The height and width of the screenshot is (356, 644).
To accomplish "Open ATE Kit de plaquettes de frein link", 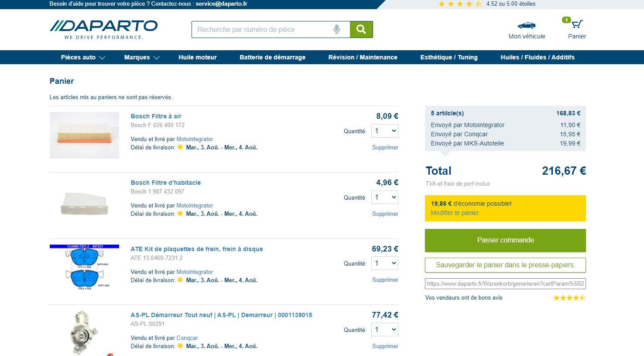I will [x=197, y=249].
